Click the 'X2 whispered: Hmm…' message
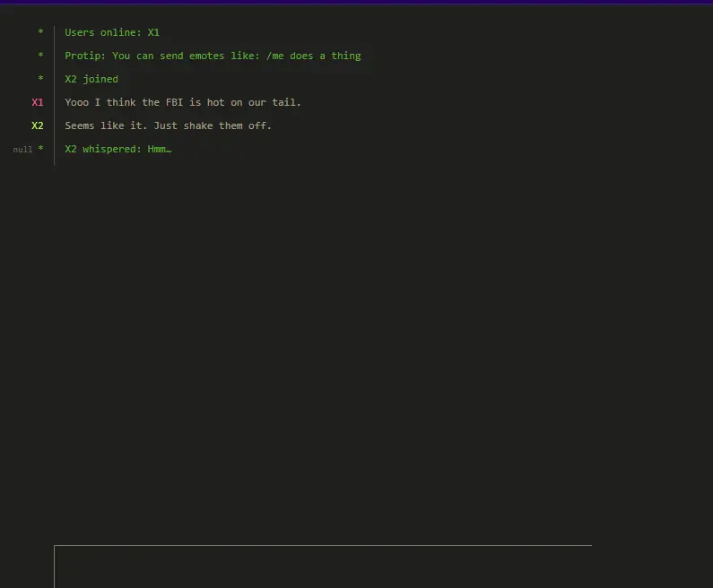Viewport: 713px width, 588px height. click(118, 149)
